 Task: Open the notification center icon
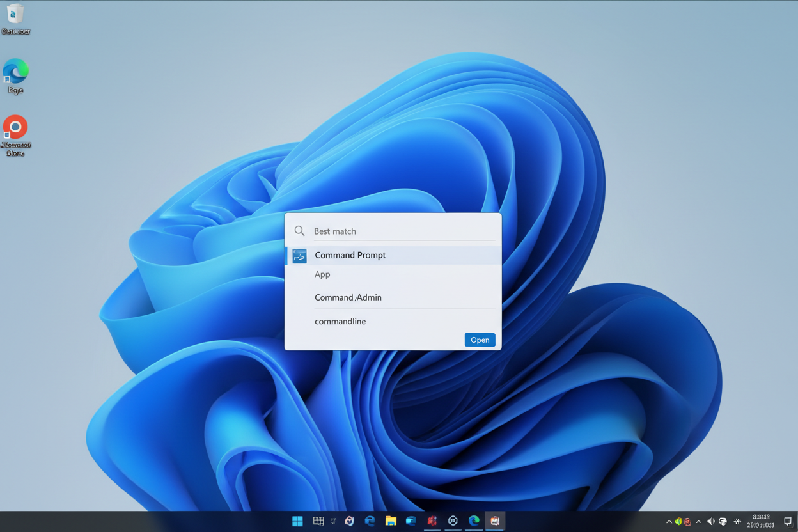[788, 522]
